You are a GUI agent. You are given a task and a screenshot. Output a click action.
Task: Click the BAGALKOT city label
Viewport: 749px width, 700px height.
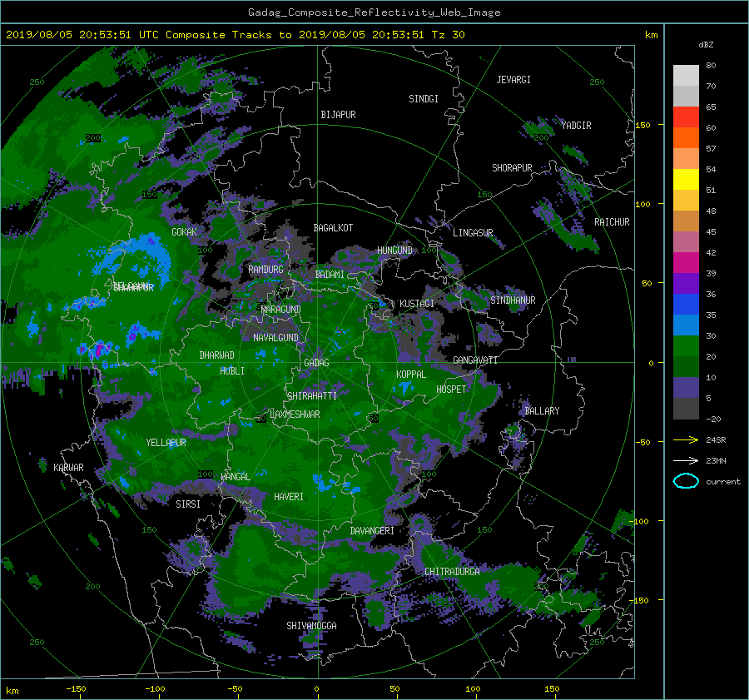[333, 228]
